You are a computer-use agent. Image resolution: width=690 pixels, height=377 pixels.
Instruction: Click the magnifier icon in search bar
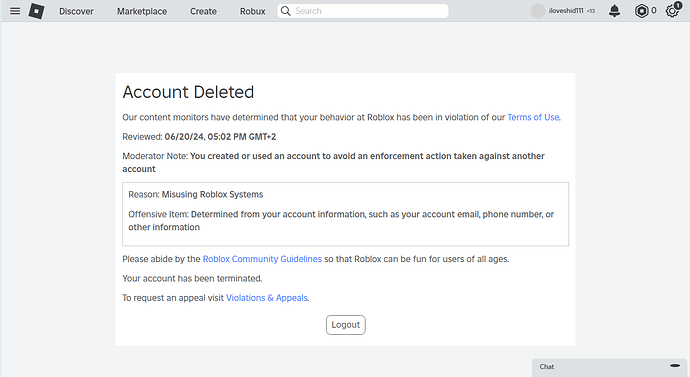pos(286,11)
